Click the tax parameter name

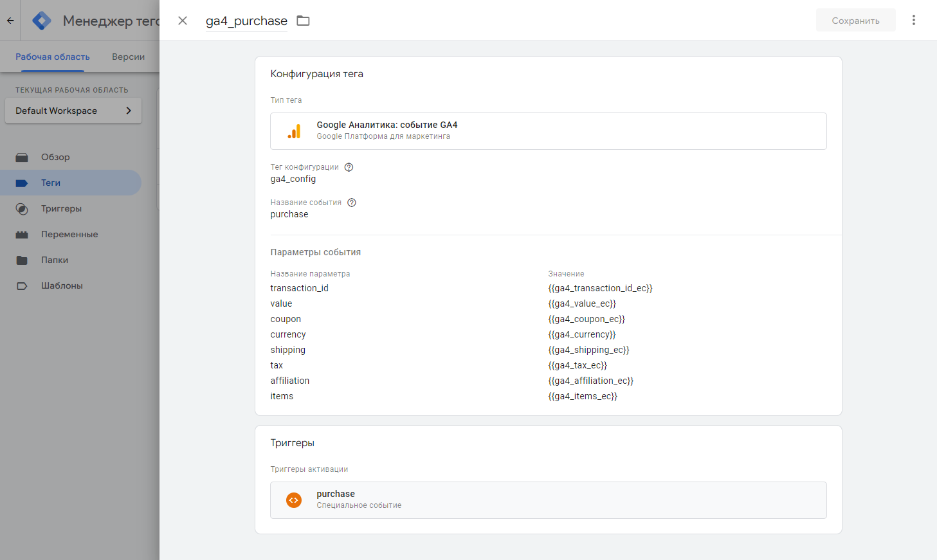pyautogui.click(x=277, y=365)
